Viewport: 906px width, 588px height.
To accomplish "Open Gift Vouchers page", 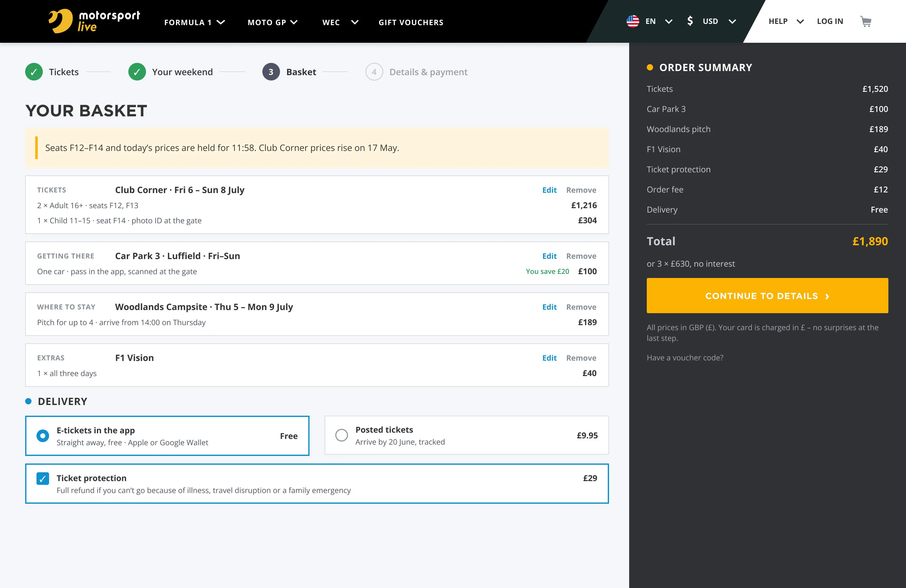I will 411,22.
